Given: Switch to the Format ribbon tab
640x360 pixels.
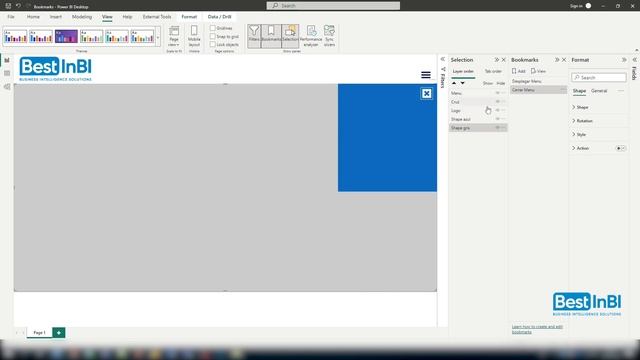Looking at the screenshot, I should click(189, 17).
